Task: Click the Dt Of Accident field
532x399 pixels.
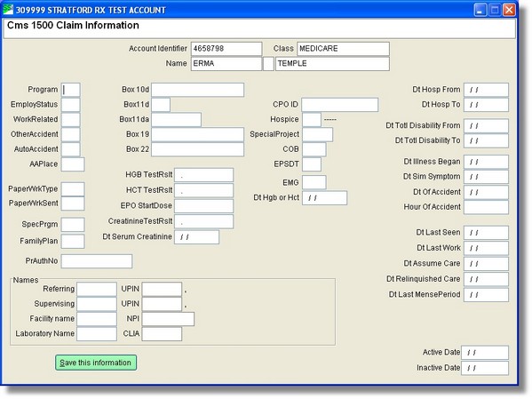Action: (x=486, y=192)
